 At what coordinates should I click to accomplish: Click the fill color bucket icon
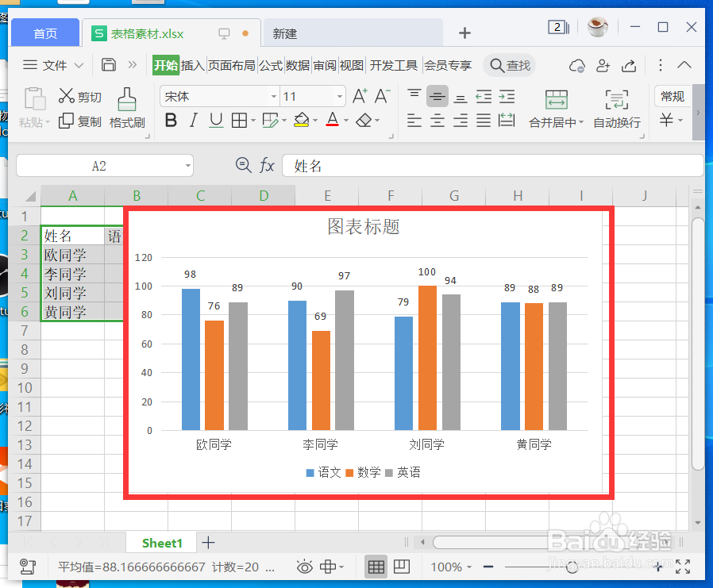click(x=303, y=120)
